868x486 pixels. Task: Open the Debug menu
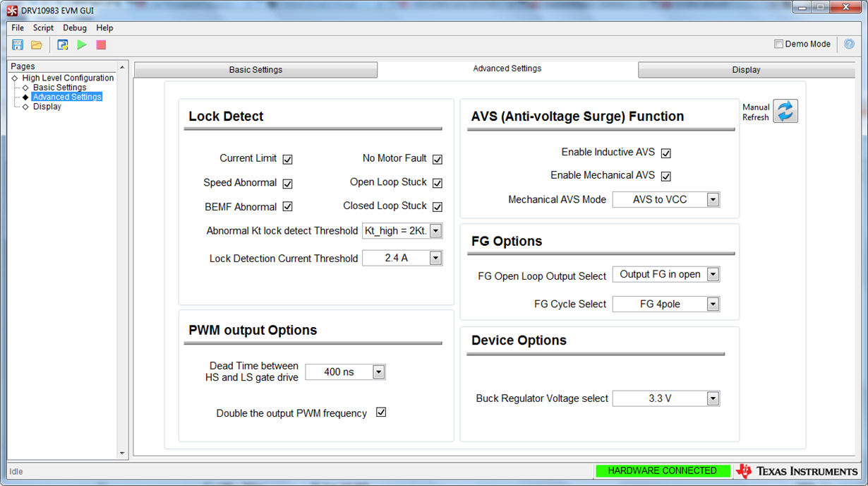(x=75, y=28)
